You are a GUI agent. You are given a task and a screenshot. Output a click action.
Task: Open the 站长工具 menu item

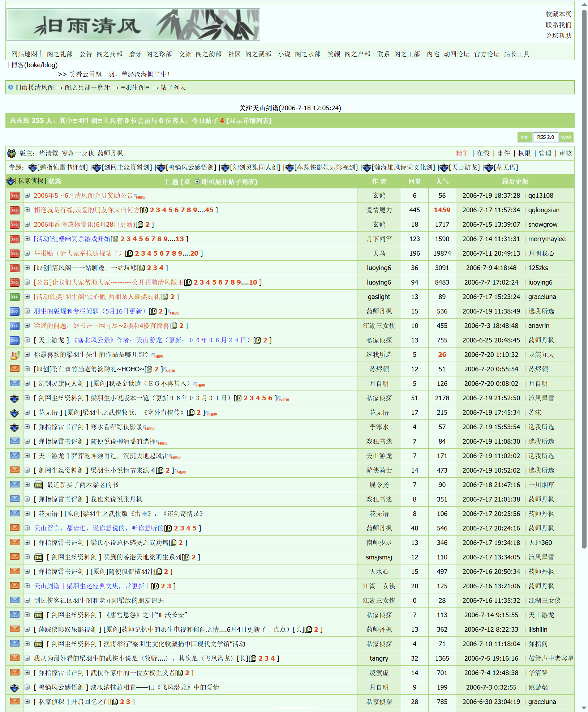(517, 54)
